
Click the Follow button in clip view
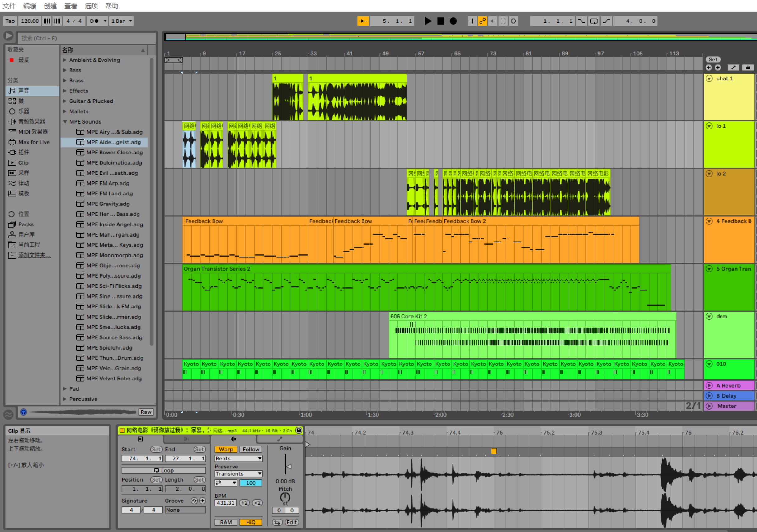click(251, 449)
